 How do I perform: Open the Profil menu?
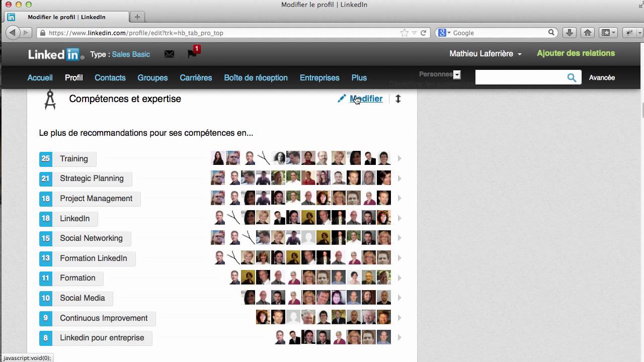click(74, 78)
